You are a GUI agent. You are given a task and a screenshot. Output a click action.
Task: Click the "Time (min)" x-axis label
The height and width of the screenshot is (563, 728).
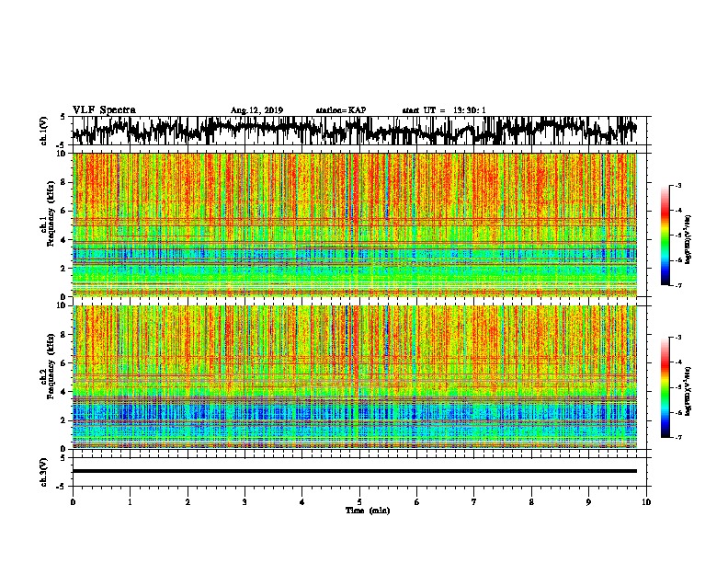pyautogui.click(x=368, y=511)
